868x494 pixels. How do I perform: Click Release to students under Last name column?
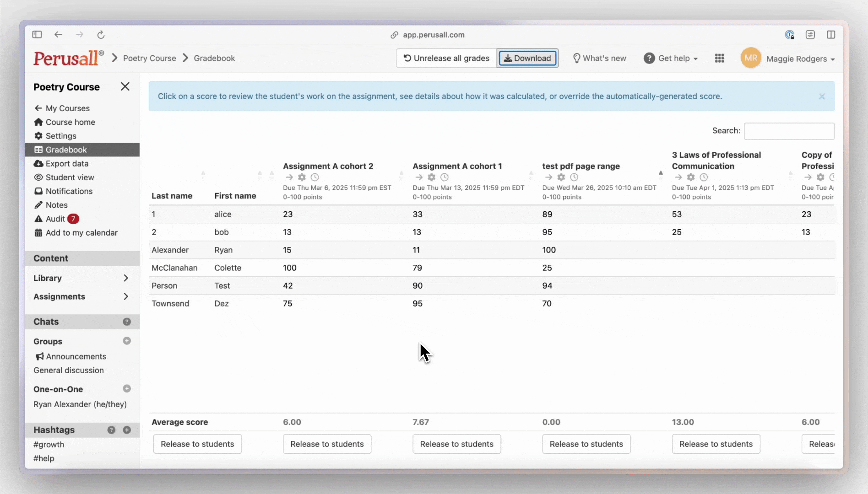coord(197,444)
